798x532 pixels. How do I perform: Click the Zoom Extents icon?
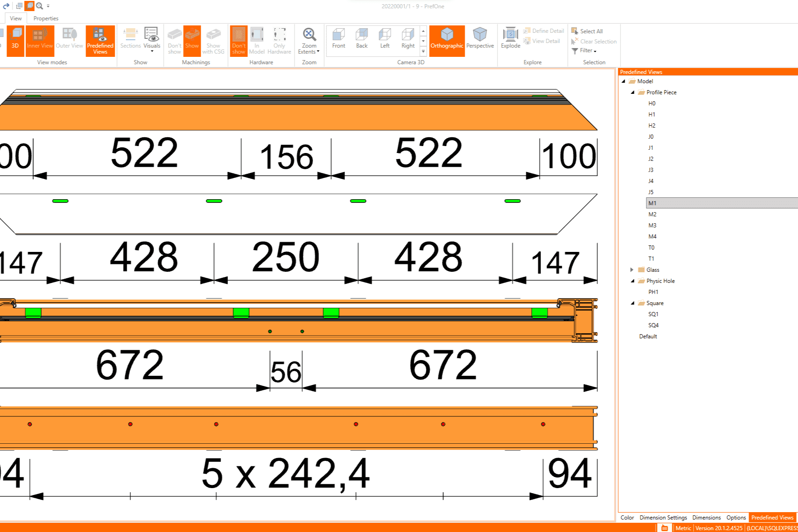coord(309,36)
